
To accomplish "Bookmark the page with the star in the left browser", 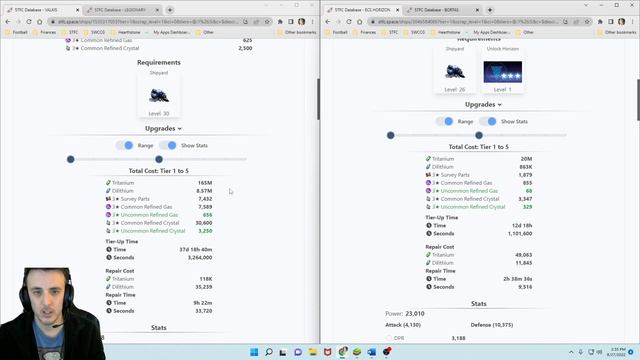I will (x=267, y=22).
